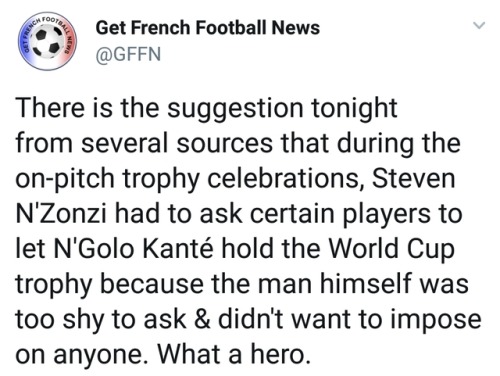500x376 pixels.
Task: Select the word 'suggestion' in the tweet
Action: pyautogui.click(x=235, y=109)
